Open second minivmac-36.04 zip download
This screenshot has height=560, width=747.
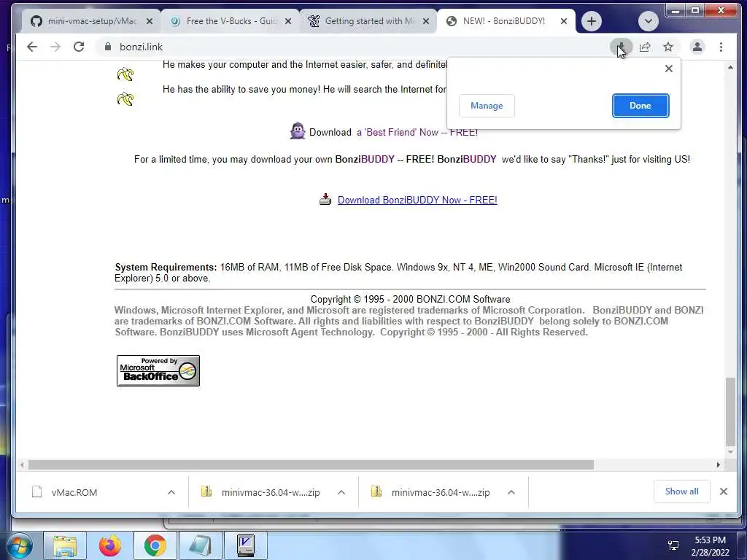tap(440, 492)
